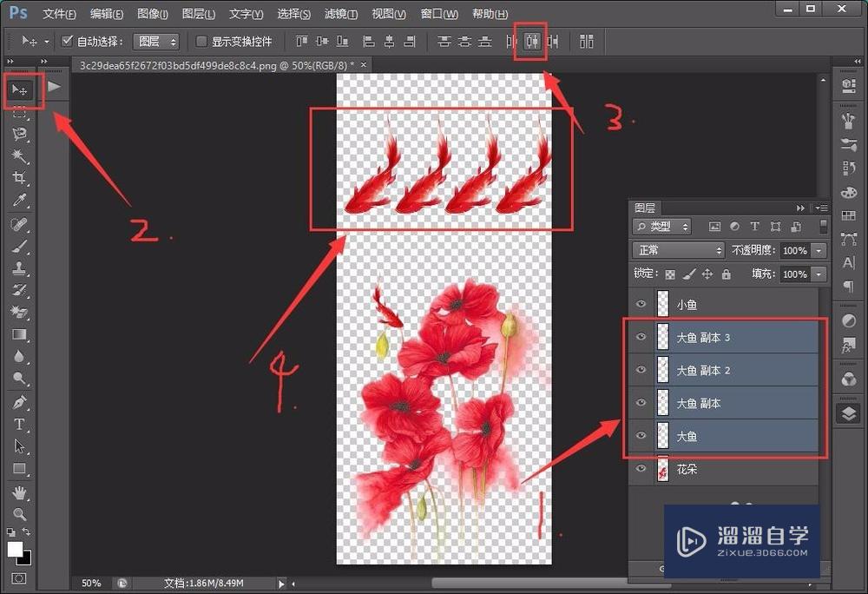Select the Hand tool
The image size is (868, 594).
tap(19, 492)
